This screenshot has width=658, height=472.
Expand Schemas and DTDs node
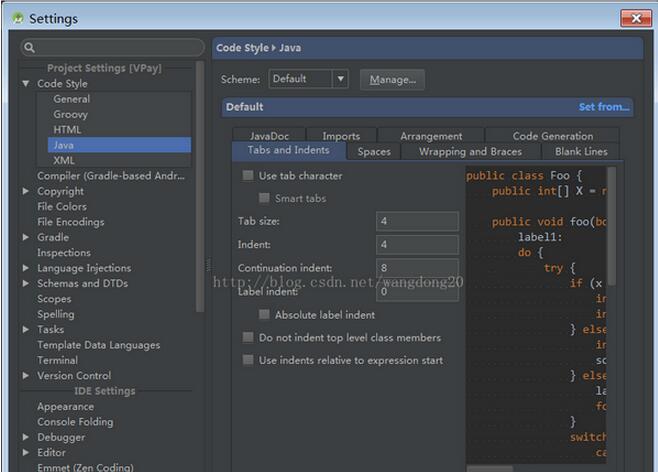pyautogui.click(x=26, y=283)
